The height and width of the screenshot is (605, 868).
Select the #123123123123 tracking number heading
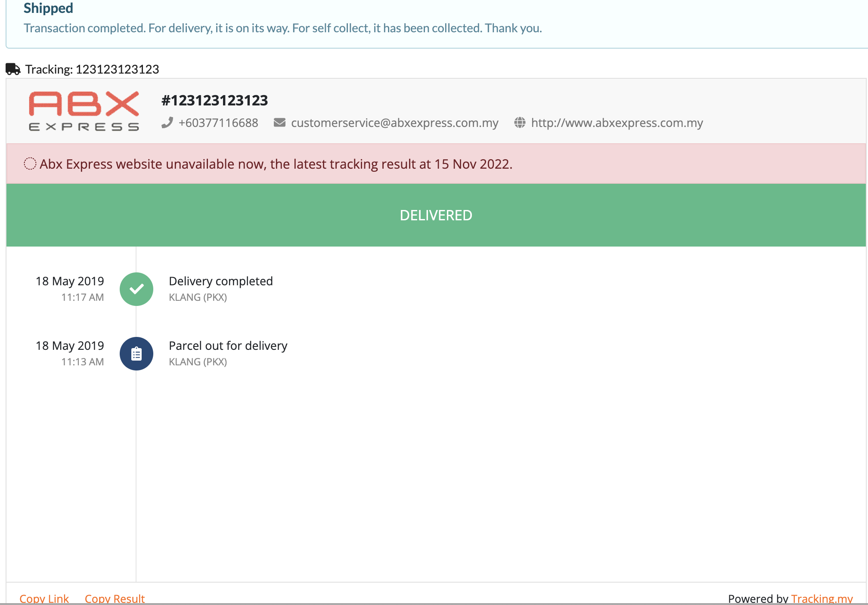coord(214,100)
